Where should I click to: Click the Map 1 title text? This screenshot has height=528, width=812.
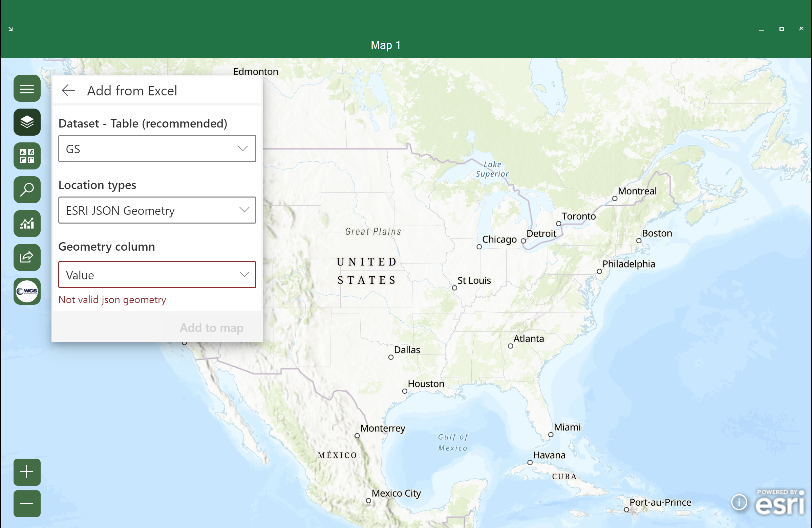pos(386,45)
